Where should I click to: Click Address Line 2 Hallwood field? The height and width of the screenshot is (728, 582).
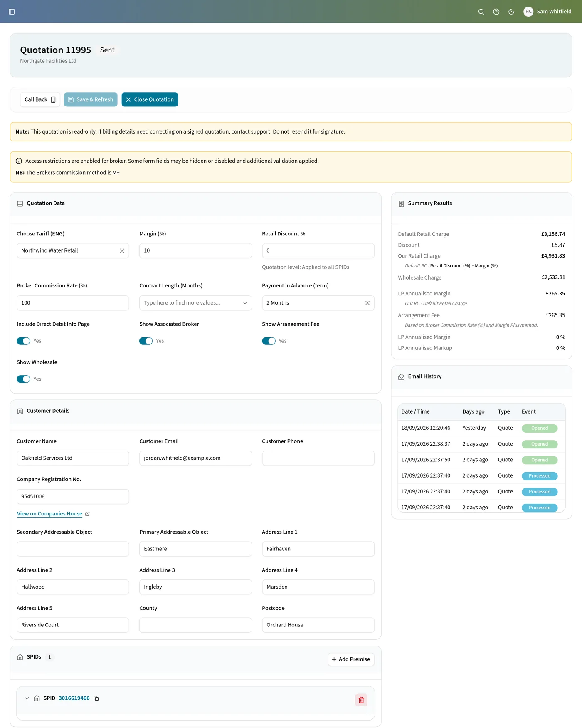coord(73,587)
